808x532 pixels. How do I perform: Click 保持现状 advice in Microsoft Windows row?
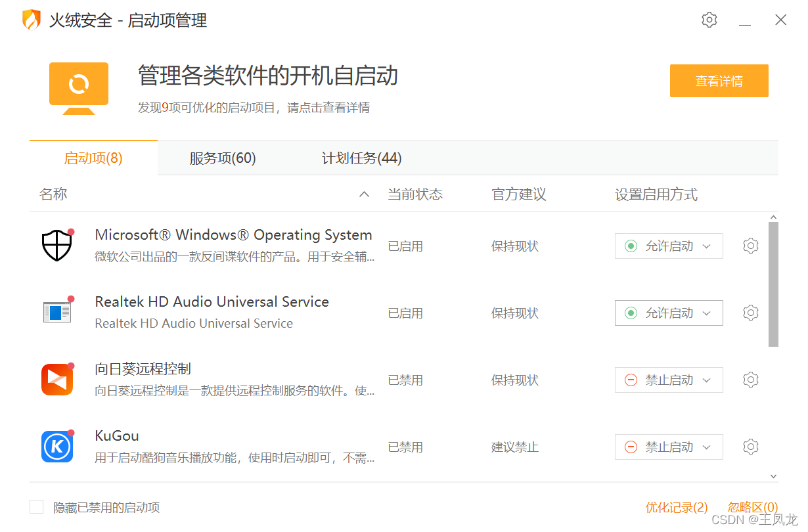515,246
